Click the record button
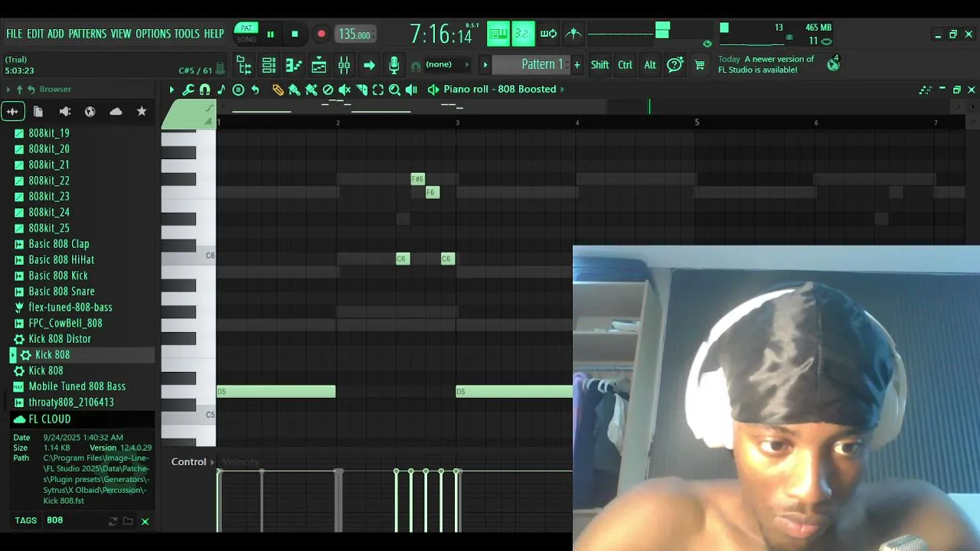 [322, 34]
